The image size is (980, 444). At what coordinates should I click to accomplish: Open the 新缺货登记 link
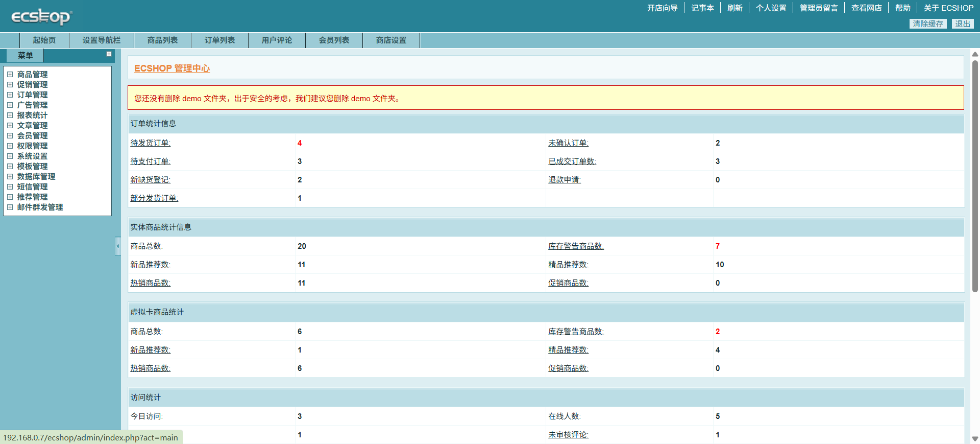pyautogui.click(x=151, y=180)
